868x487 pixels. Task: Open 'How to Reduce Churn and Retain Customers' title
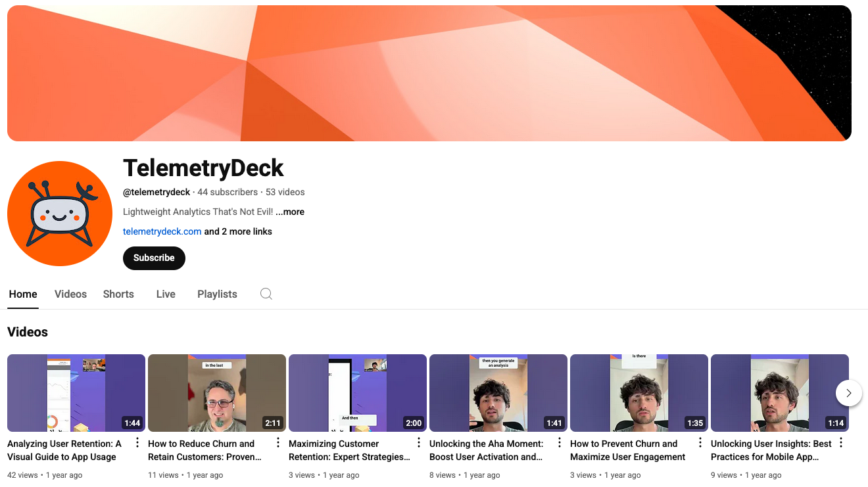(x=205, y=450)
